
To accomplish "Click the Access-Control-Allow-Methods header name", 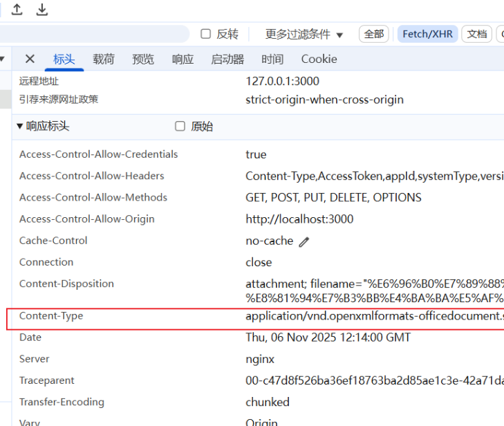I will 93,197.
